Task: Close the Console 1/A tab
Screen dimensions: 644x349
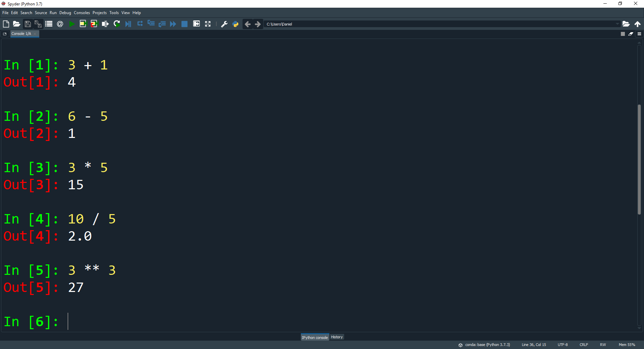Action: pos(35,34)
